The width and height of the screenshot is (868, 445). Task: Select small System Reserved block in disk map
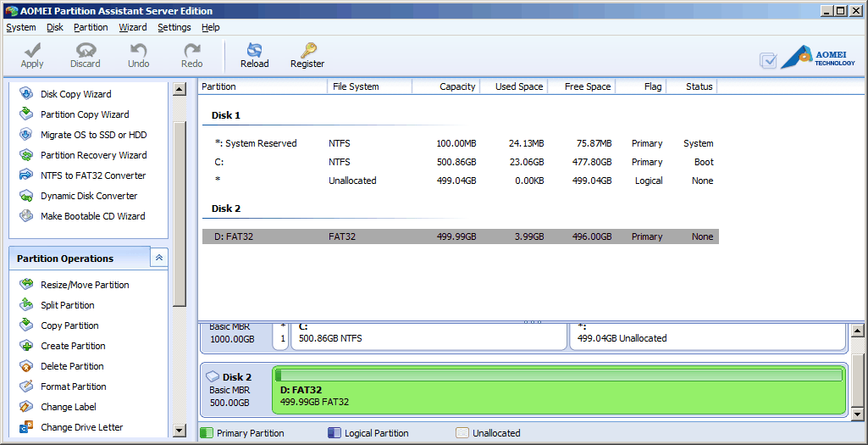280,336
